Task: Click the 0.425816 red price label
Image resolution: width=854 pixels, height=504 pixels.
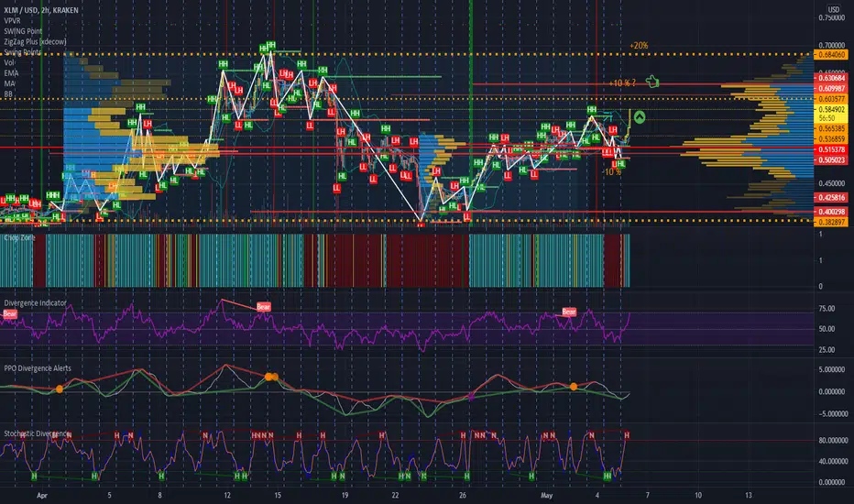Action: pos(831,197)
